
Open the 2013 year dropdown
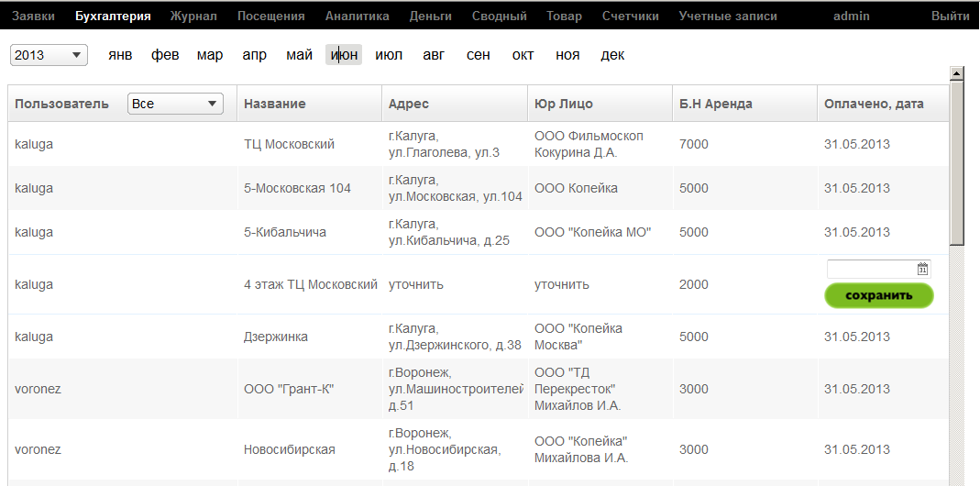pyautogui.click(x=49, y=55)
